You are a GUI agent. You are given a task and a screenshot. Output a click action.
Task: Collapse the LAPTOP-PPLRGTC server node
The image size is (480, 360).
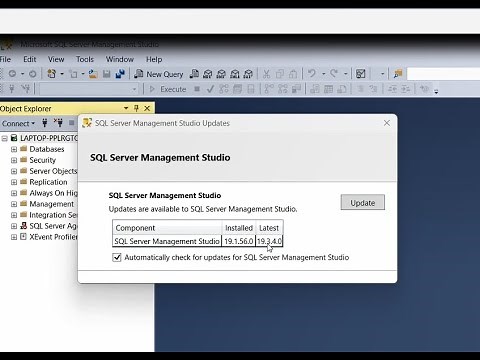click(4, 138)
